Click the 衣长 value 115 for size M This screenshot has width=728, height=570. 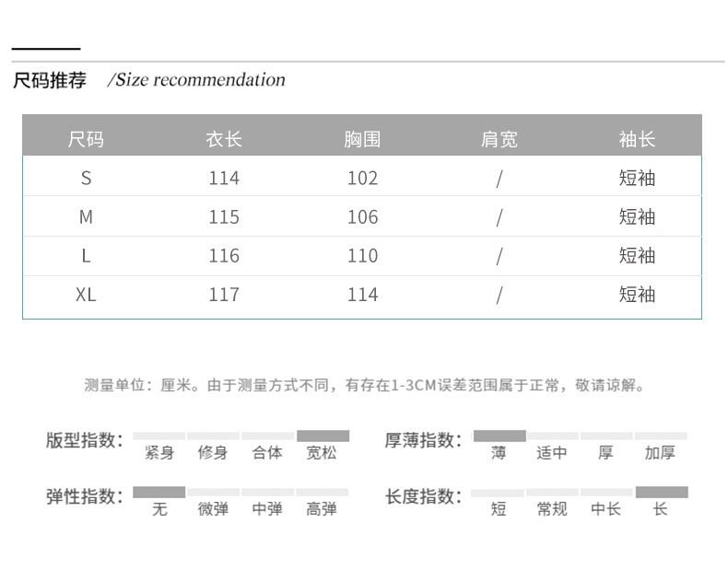[x=224, y=217]
